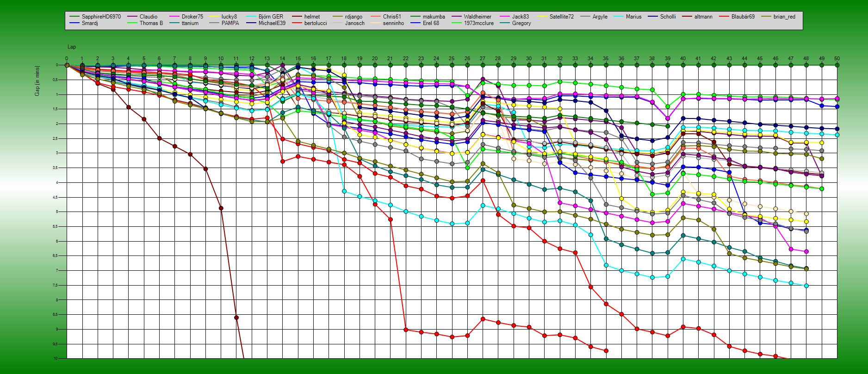The height and width of the screenshot is (374, 868).
Task: Pick makumba from the legend
Action: (x=434, y=17)
